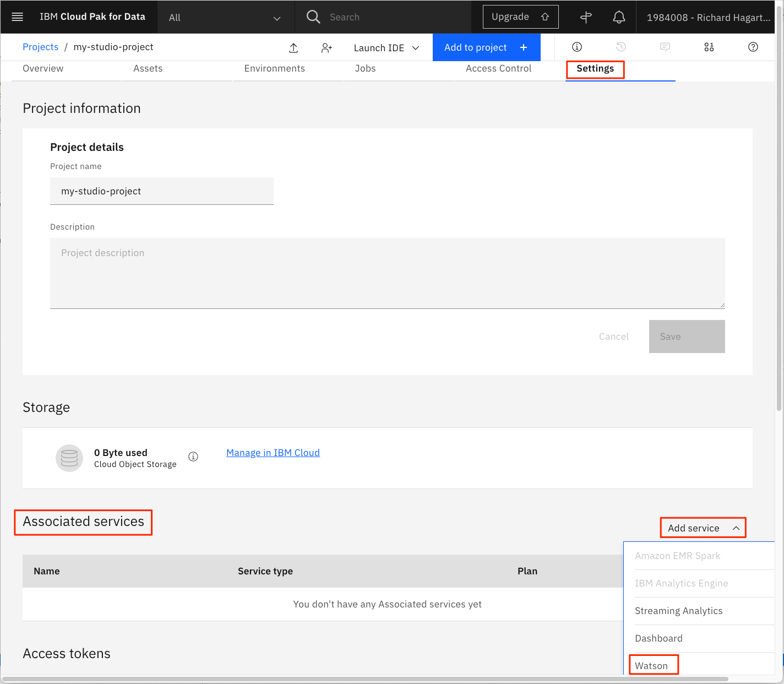The image size is (784, 684).
Task: Click the storage info icon
Action: [193, 457]
